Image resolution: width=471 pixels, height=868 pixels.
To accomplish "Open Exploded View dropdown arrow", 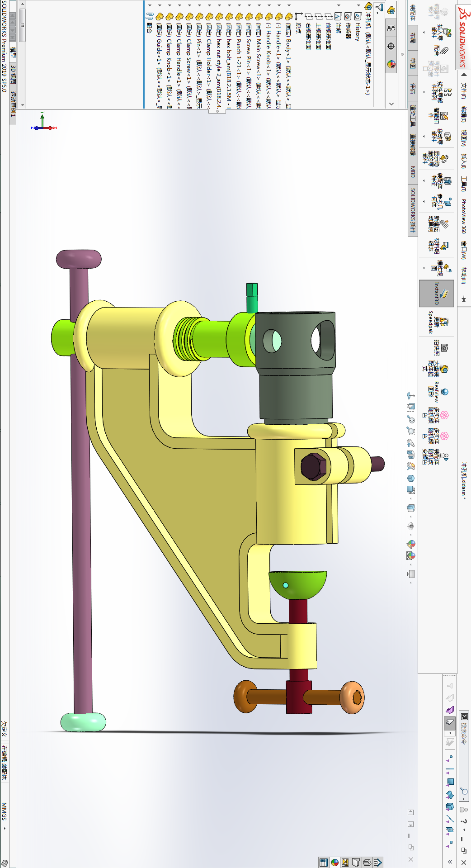I will point(424,268).
